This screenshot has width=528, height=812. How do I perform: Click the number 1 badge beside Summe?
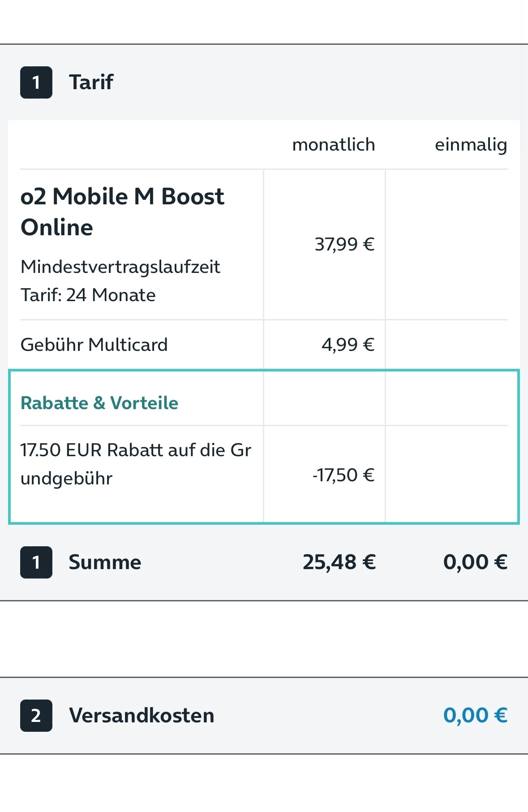tap(36, 562)
